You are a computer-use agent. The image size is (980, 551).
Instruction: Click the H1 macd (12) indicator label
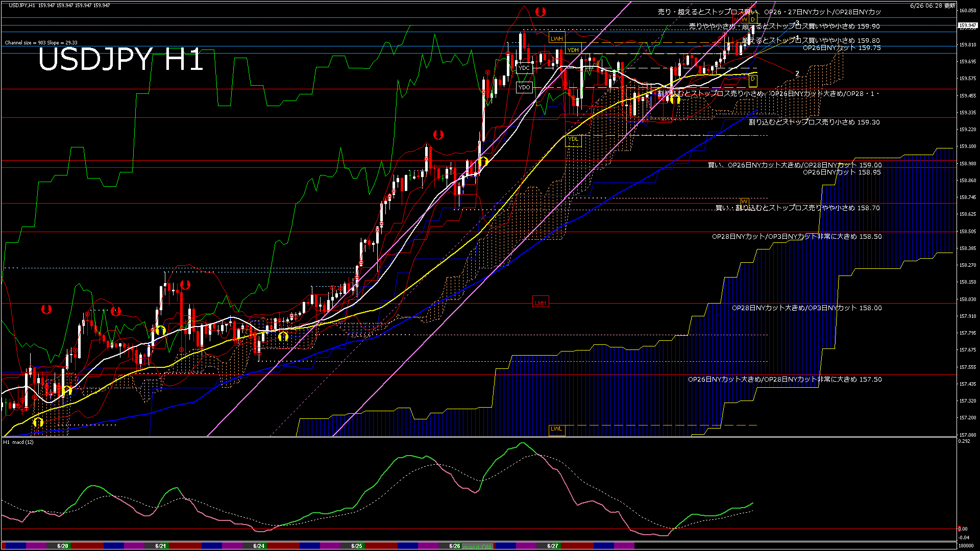[18, 442]
